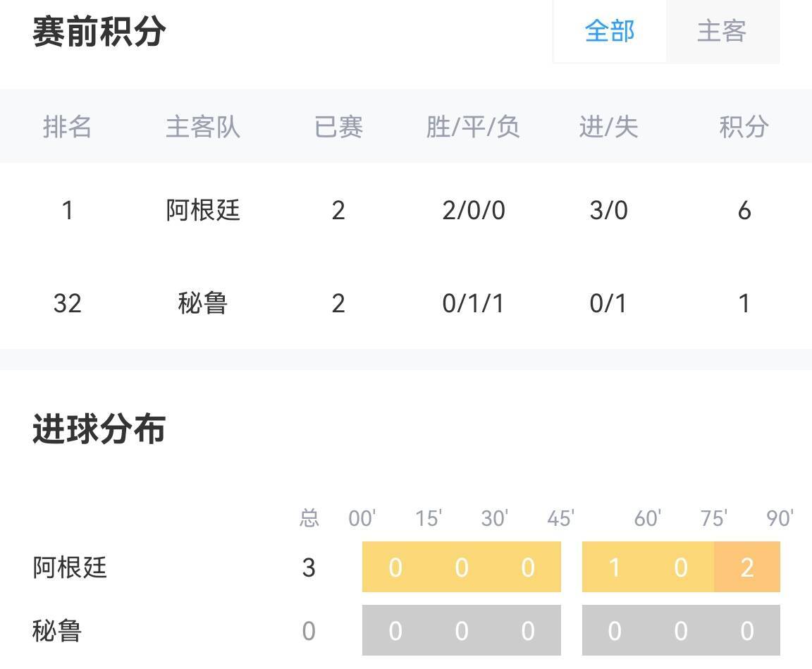Switch to the 全部 tab
Viewport: 812px width, 669px height.
tap(610, 32)
